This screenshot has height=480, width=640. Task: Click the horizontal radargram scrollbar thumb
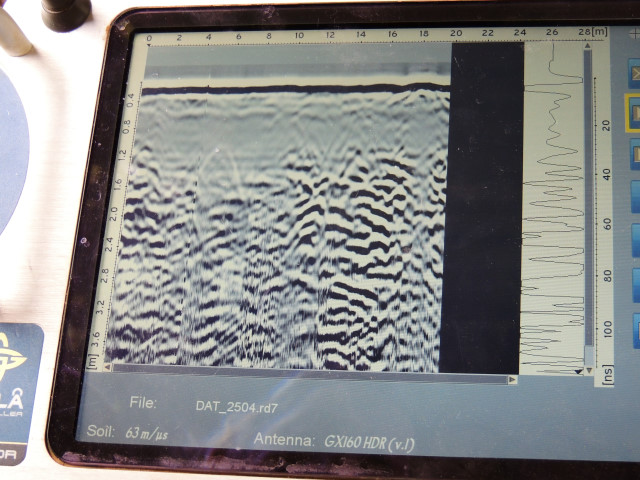310,373
